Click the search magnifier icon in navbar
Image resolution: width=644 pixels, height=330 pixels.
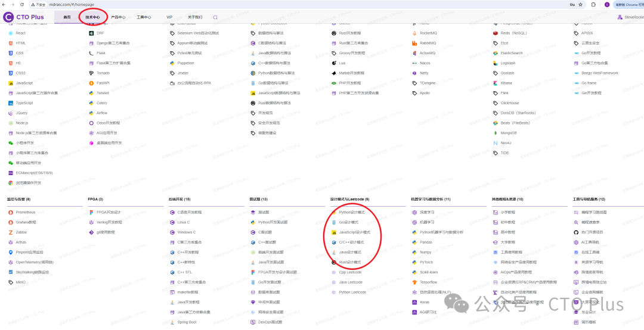tap(215, 17)
